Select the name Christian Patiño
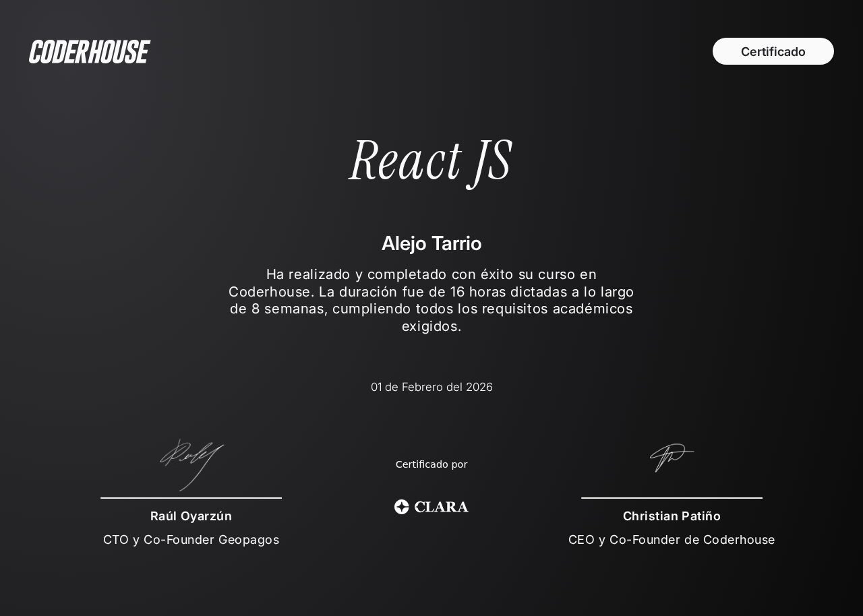The image size is (863, 616). pyautogui.click(x=672, y=516)
